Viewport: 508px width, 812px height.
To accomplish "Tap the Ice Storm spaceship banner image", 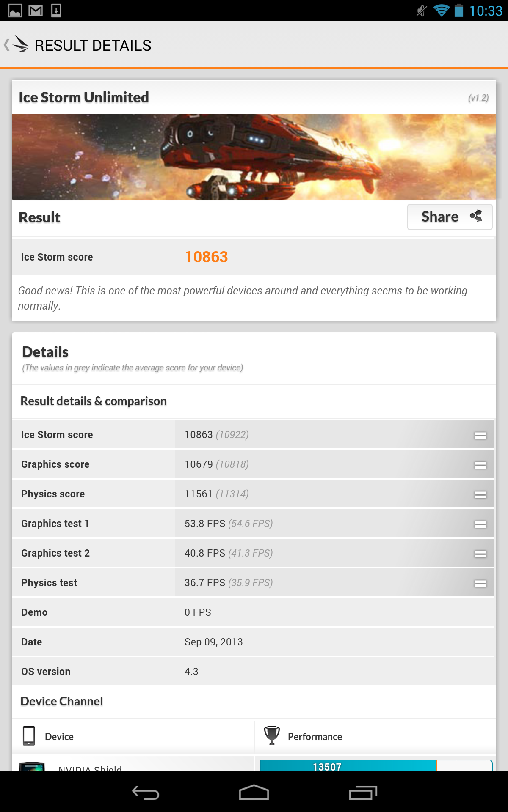I will 254,157.
